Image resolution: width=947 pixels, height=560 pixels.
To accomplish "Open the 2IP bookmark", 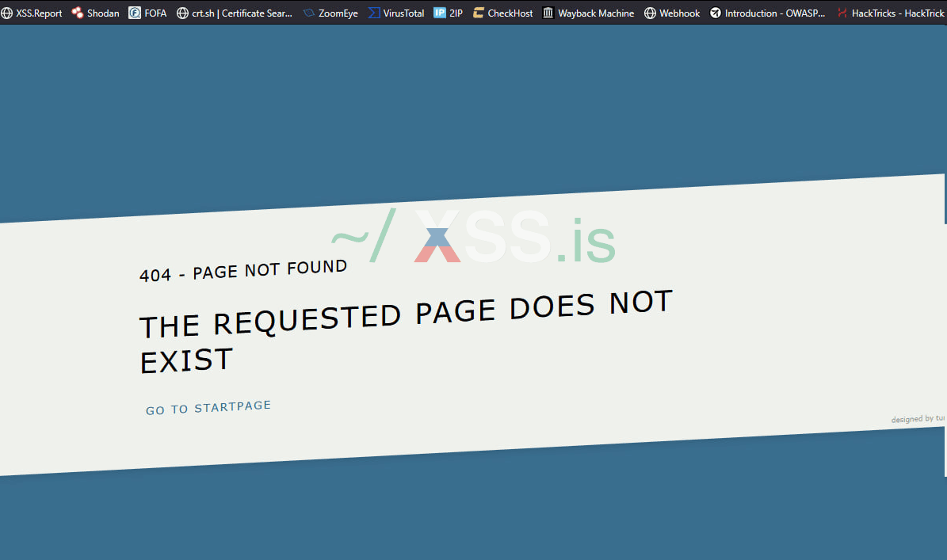I will coord(448,13).
